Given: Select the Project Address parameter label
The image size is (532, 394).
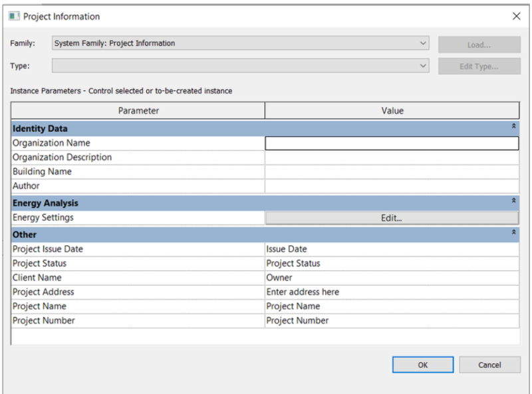Looking at the screenshot, I should (x=43, y=292).
